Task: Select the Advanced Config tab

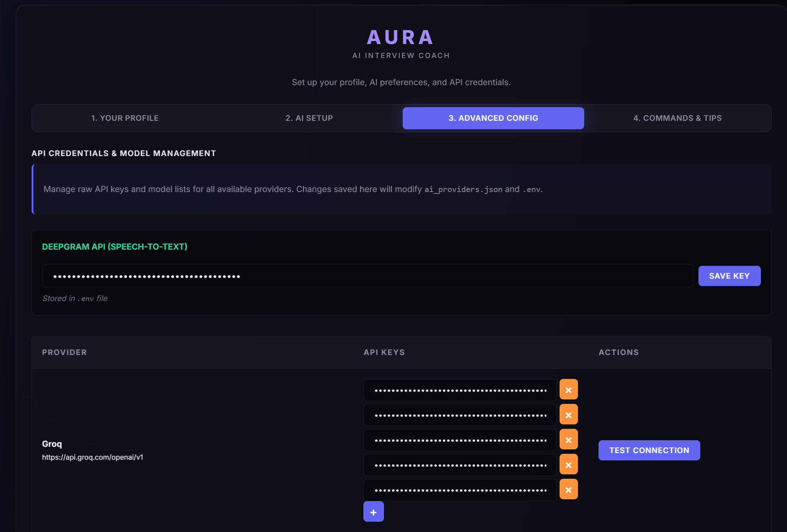Action: pyautogui.click(x=493, y=118)
